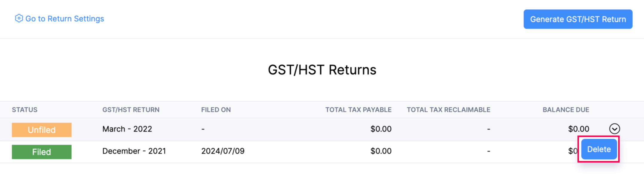Select the March - 2022 return row
The width and height of the screenshot is (644, 175).
tap(127, 129)
